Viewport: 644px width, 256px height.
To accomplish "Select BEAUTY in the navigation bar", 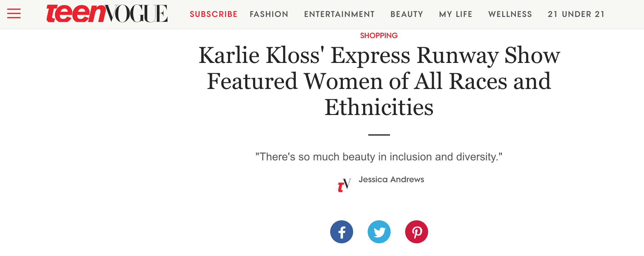I will click(407, 14).
